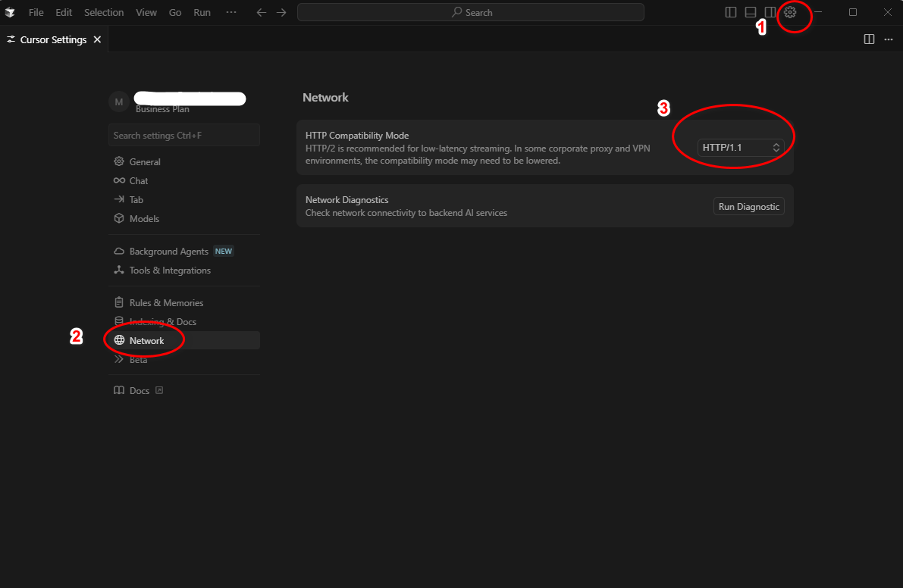The image size is (903, 588).
Task: Click the NEW badge beside Background Agents
Action: tap(224, 252)
